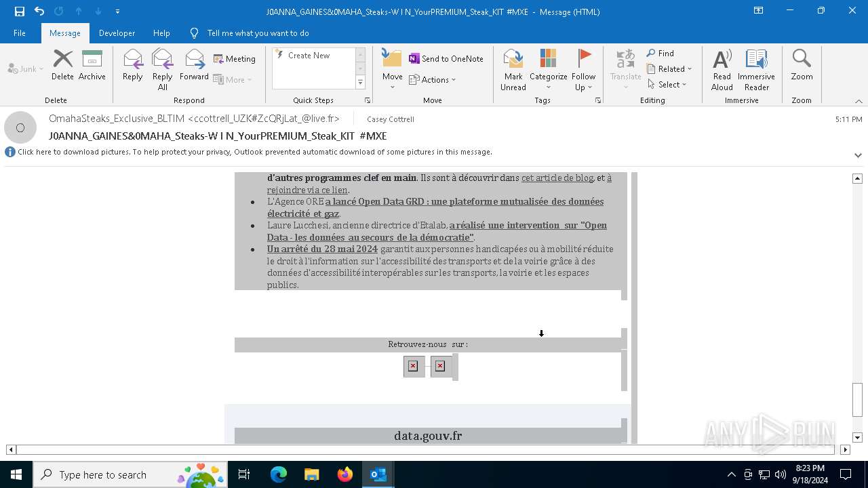Open the More respond options dropdown
Image resolution: width=868 pixels, height=488 pixels.
point(233,79)
